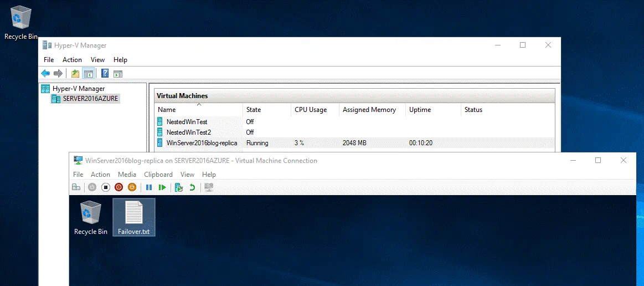Turn off the VM with the stop icon
Viewport: 644px width, 286px height.
click(x=105, y=187)
